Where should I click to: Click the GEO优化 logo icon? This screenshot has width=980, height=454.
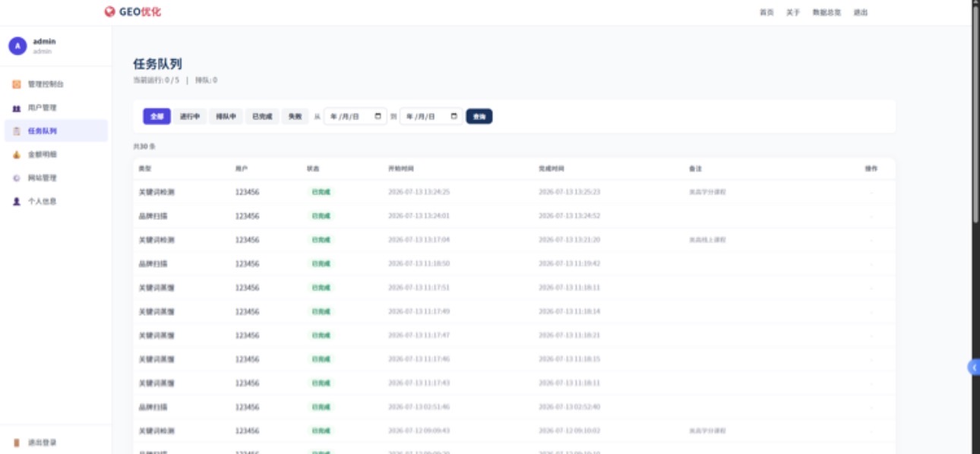(110, 12)
